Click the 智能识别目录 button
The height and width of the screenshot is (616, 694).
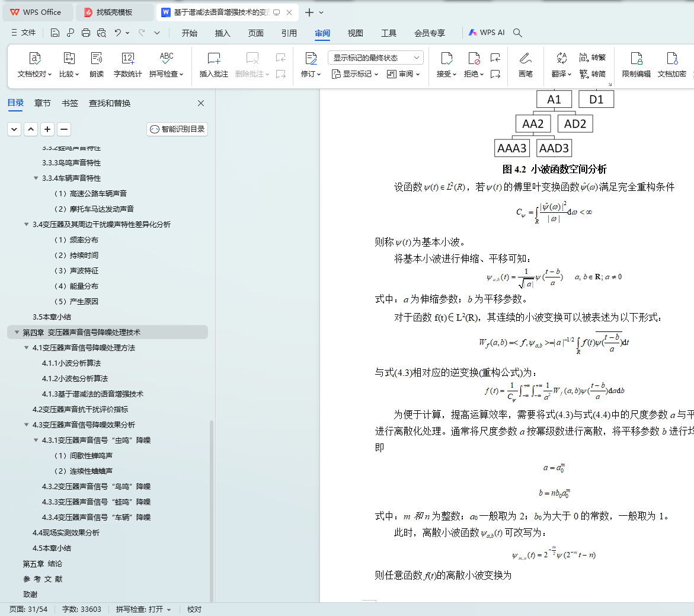(177, 129)
